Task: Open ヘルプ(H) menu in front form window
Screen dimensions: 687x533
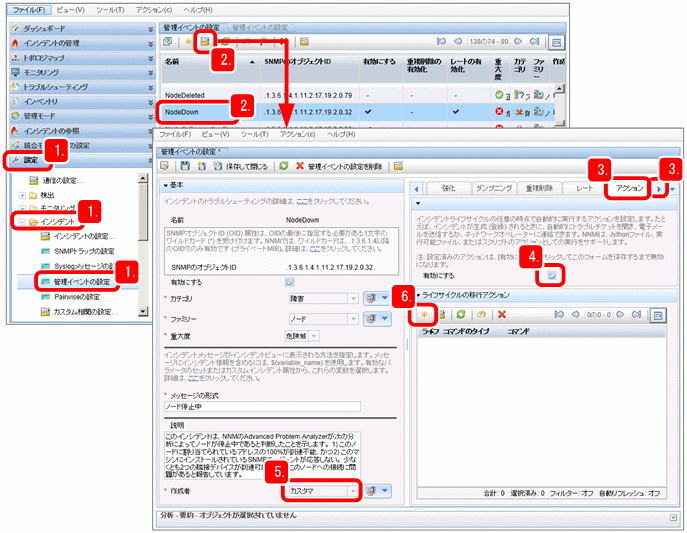Action: point(341,134)
